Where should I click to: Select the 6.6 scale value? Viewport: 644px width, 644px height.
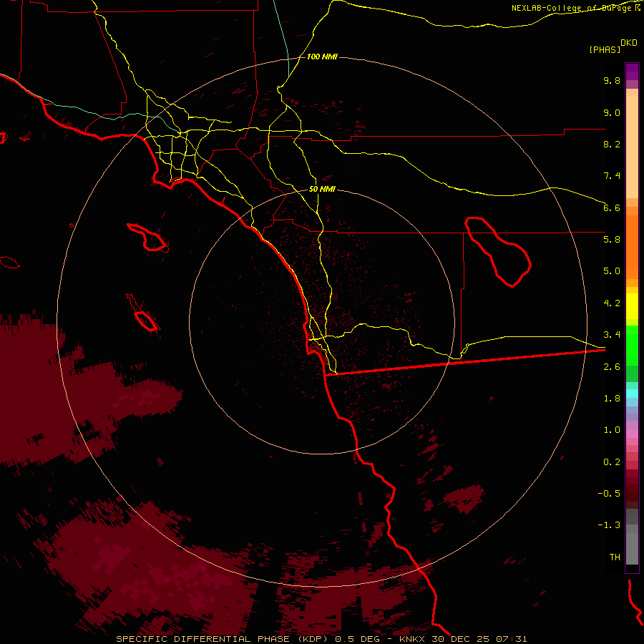point(612,208)
